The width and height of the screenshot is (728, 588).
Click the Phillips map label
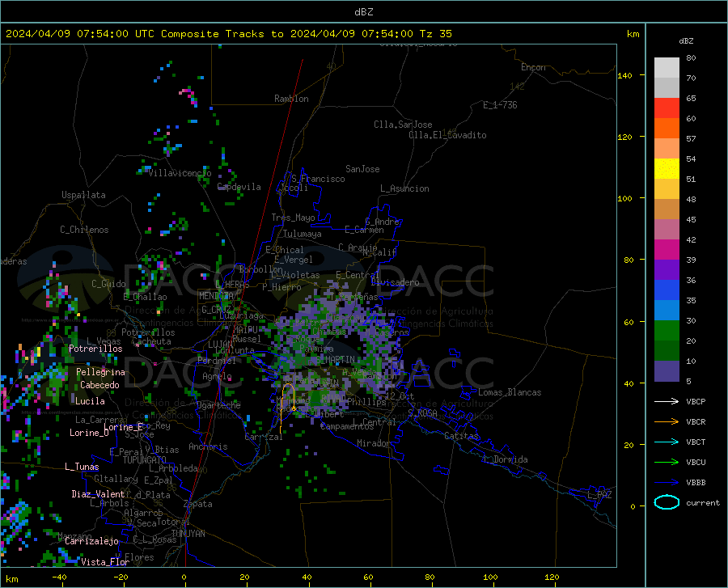pos(366,402)
